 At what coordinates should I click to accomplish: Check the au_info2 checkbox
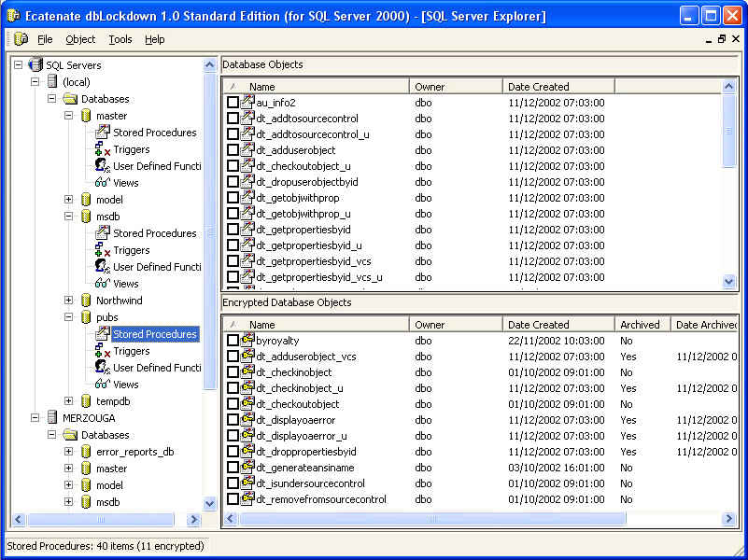pos(233,103)
